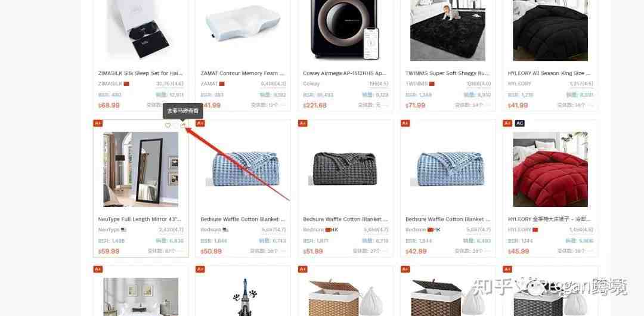Select the dark gray waffle blanket image
Screen dimensions: 644x316
click(345, 169)
